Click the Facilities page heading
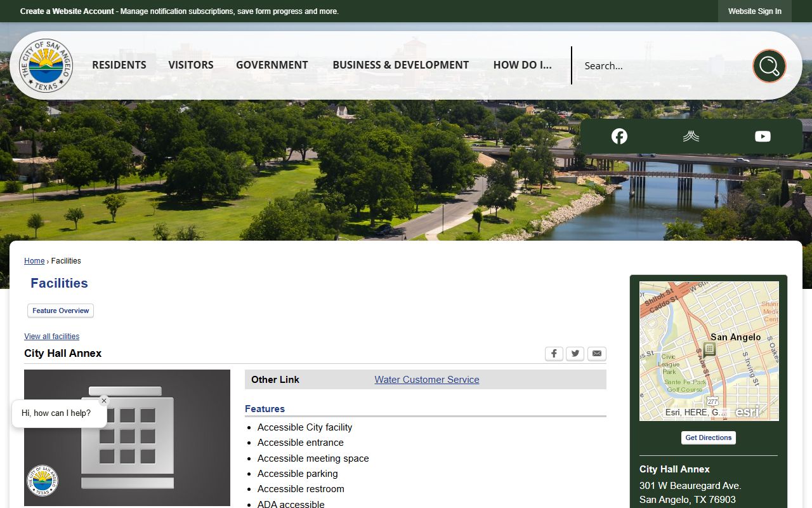812x508 pixels. (x=59, y=283)
